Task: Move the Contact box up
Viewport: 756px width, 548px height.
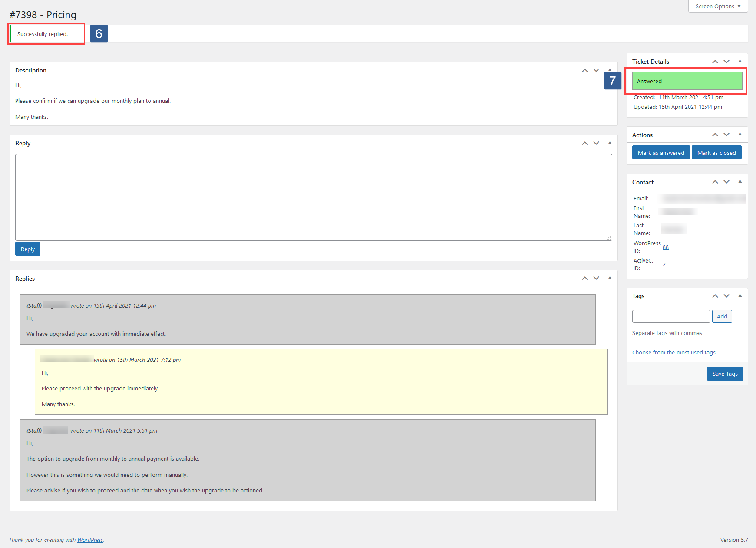Action: 715,182
